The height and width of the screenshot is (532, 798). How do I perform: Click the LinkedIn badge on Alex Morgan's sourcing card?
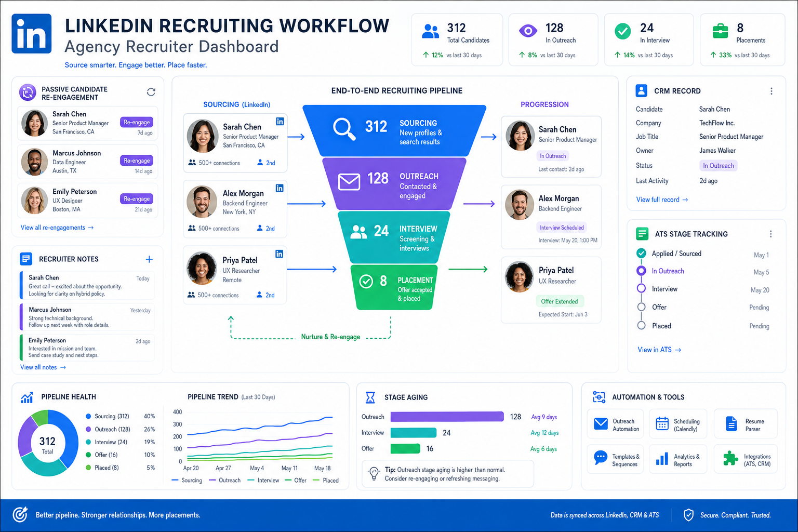[280, 188]
